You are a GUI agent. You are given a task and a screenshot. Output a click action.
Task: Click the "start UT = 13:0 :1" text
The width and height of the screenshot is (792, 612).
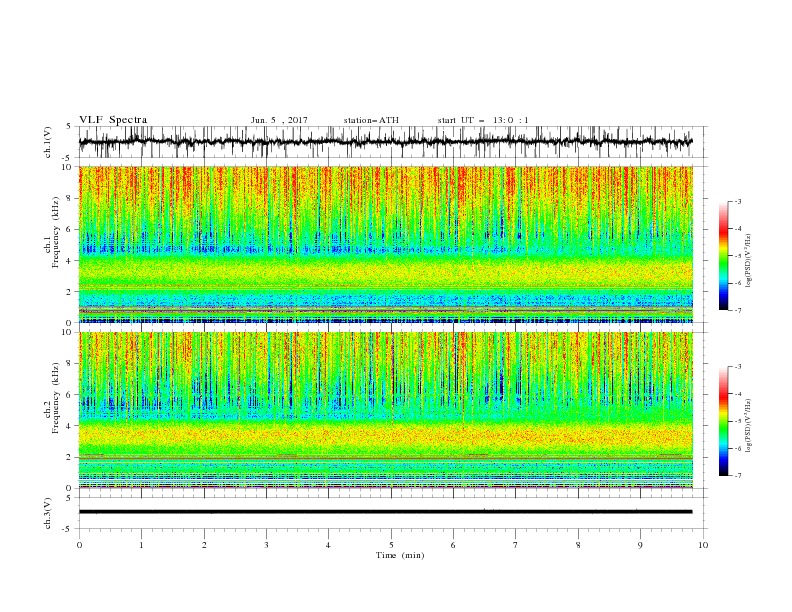click(x=483, y=120)
